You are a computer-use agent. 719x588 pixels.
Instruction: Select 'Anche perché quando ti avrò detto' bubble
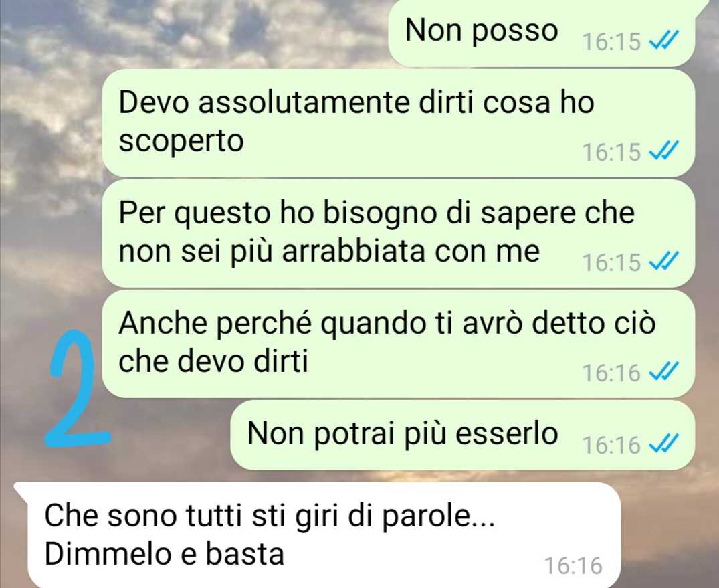[398, 344]
